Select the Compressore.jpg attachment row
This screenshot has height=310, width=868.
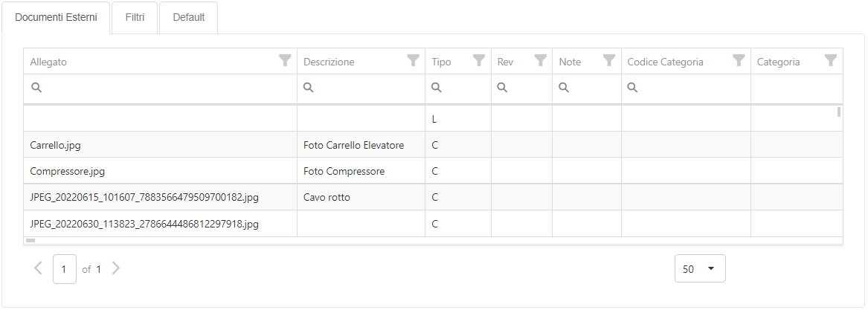point(433,172)
